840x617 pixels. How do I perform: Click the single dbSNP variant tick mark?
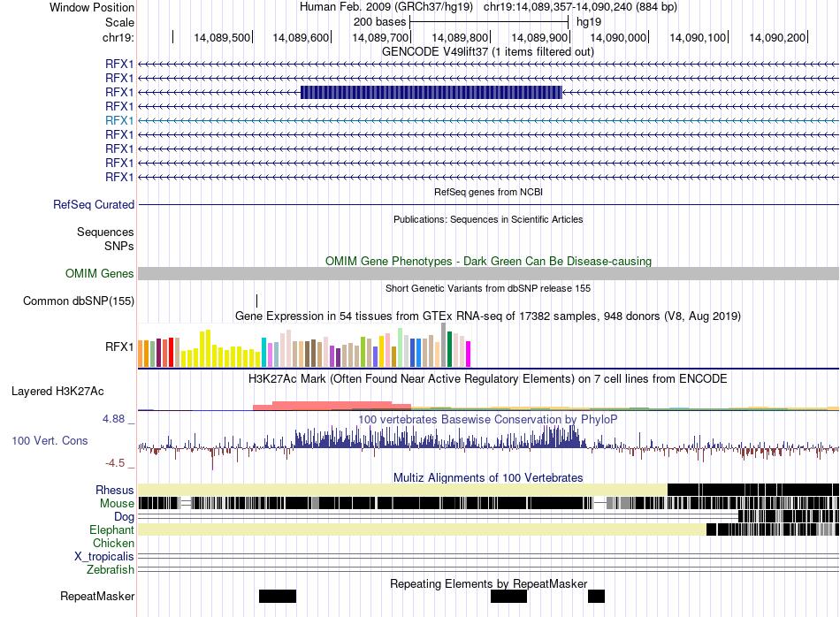pos(256,301)
